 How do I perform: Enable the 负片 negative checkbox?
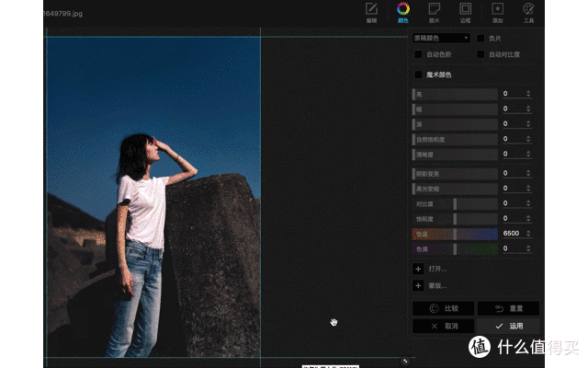(481, 39)
